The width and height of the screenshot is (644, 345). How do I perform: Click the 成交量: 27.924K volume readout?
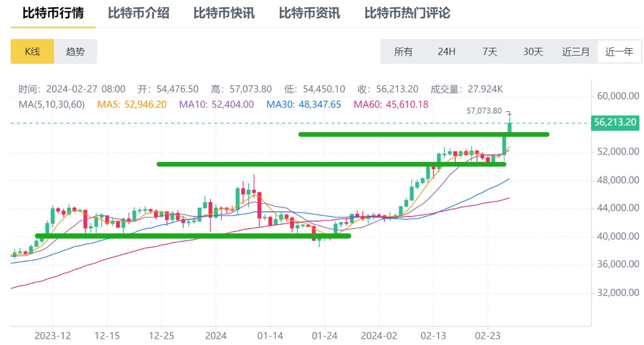466,89
